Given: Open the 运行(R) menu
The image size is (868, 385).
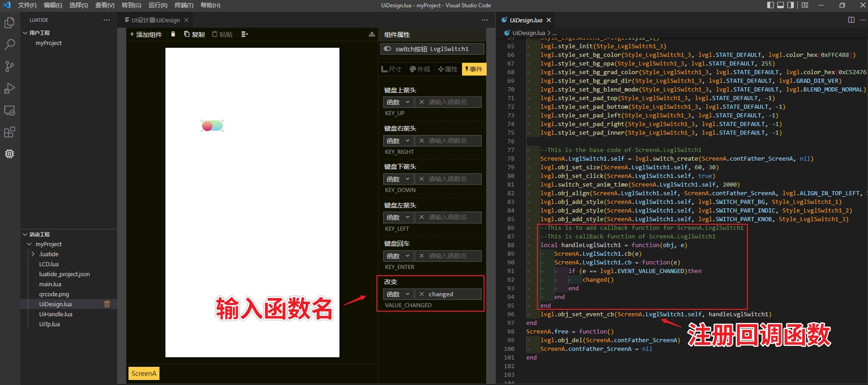Looking at the screenshot, I should tap(158, 5).
